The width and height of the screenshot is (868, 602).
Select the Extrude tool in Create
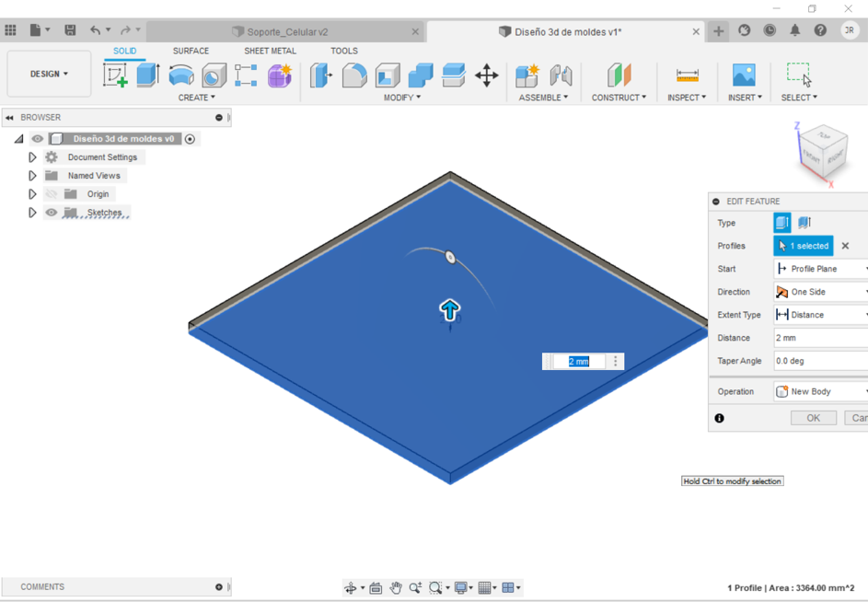click(x=148, y=75)
